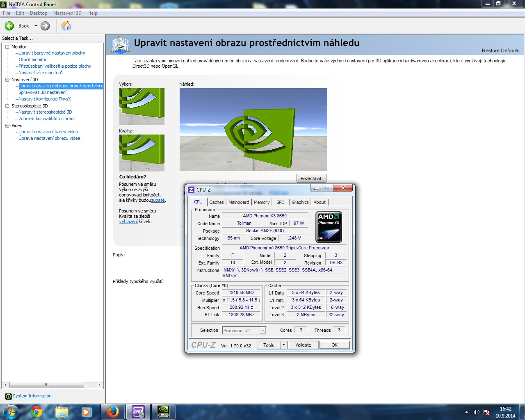The width and height of the screenshot is (525, 420).
Task: Click the Validate button in CPU-Z
Action: click(303, 345)
